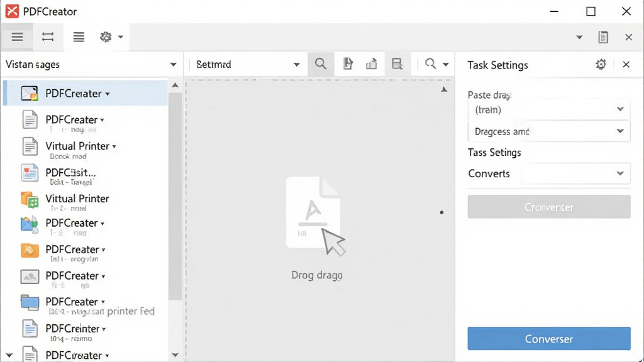The height and width of the screenshot is (362, 644).
Task: Select the highlighted PDFCreater row in the list
Action: point(86,93)
